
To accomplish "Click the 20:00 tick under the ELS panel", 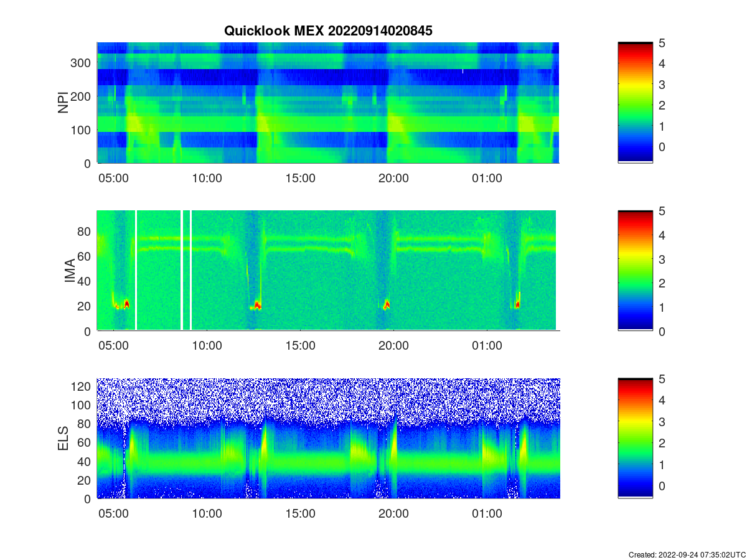I will click(x=393, y=514).
